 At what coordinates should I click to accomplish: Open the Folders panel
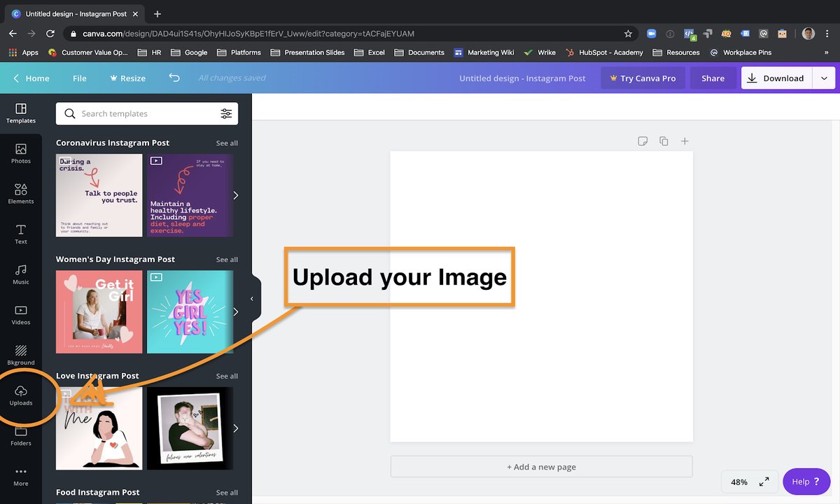click(20, 436)
